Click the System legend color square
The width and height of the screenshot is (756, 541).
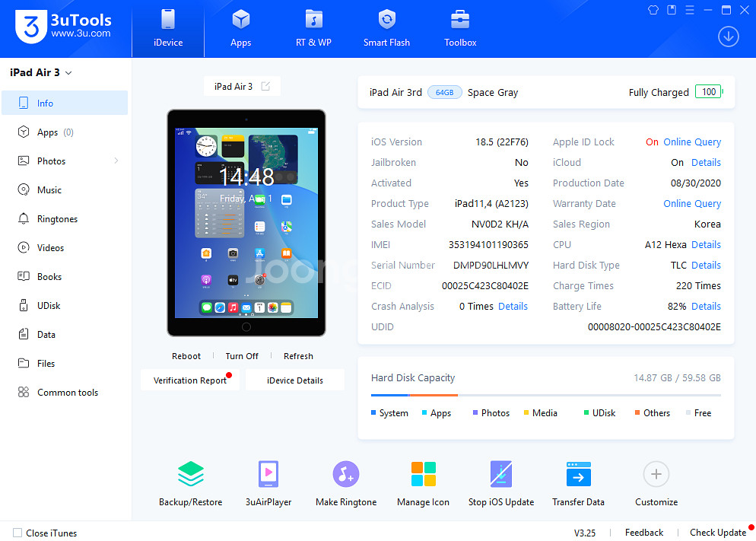(373, 412)
